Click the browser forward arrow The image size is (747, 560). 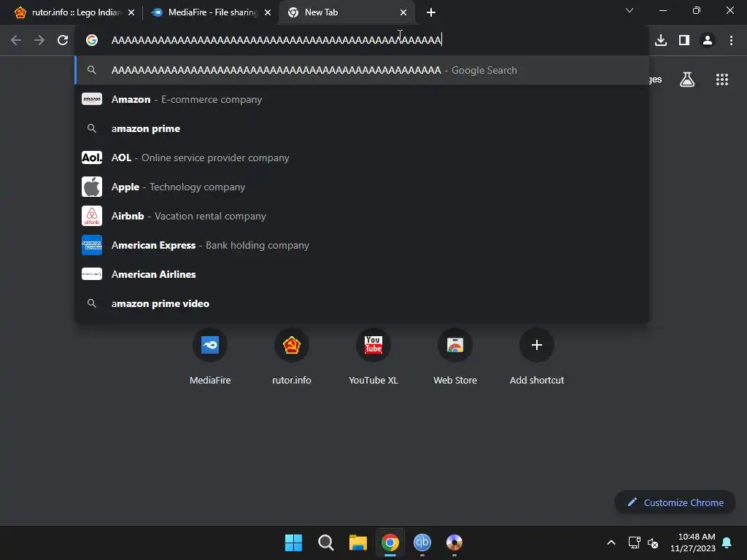coord(39,40)
